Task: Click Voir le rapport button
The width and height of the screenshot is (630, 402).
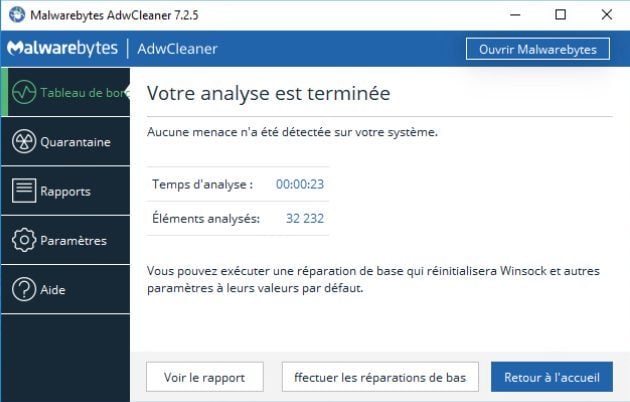Action: pyautogui.click(x=205, y=377)
